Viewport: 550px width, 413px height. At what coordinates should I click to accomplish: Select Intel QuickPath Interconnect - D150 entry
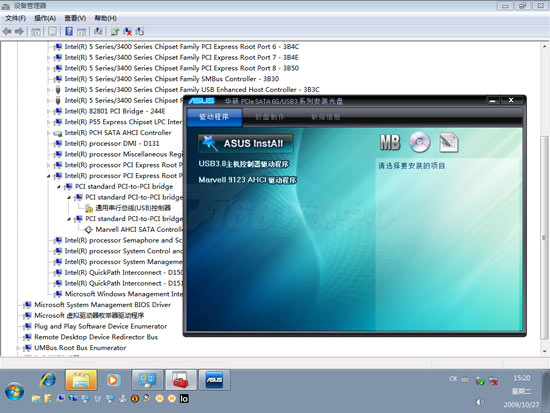tap(123, 273)
